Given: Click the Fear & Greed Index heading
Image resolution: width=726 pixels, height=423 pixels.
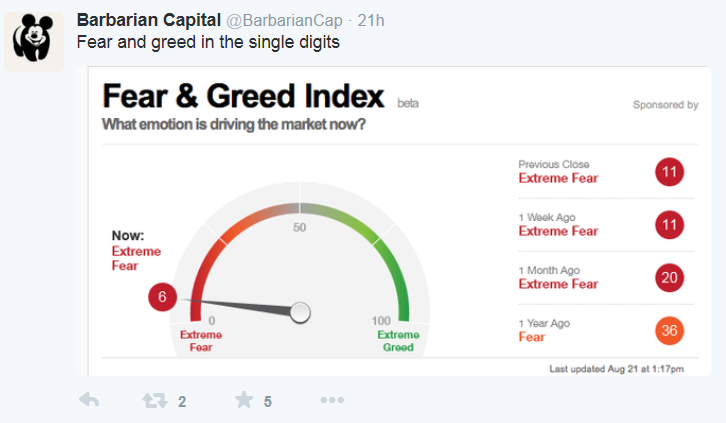Looking at the screenshot, I should [x=243, y=97].
